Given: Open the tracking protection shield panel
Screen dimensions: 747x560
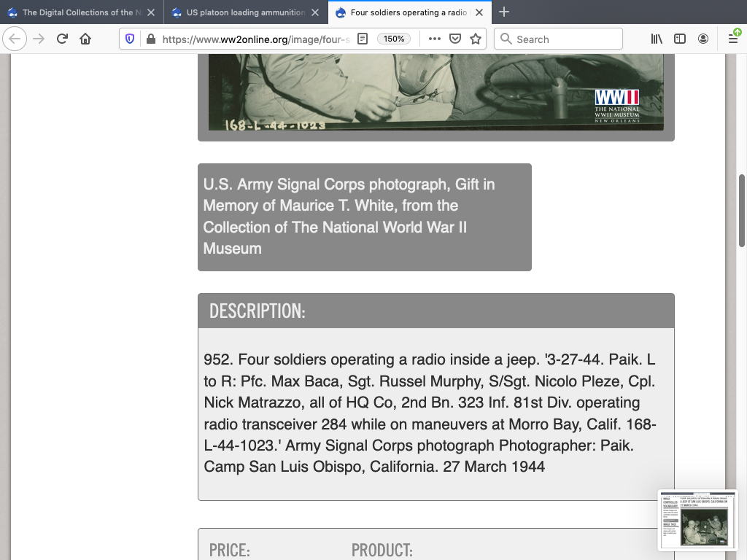Looking at the screenshot, I should [130, 39].
